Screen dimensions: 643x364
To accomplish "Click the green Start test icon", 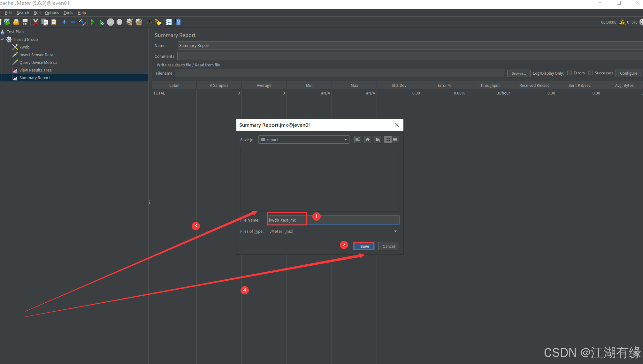I will point(92,22).
